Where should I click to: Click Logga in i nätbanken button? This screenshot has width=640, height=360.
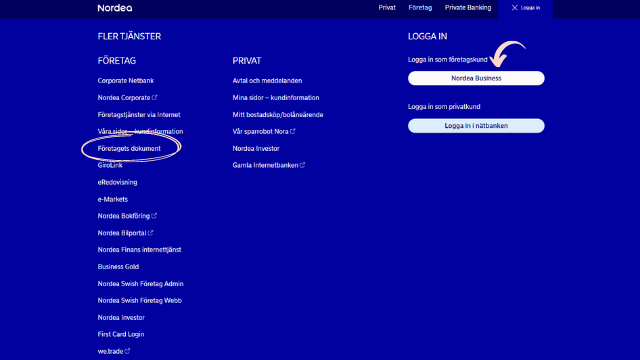(476, 126)
